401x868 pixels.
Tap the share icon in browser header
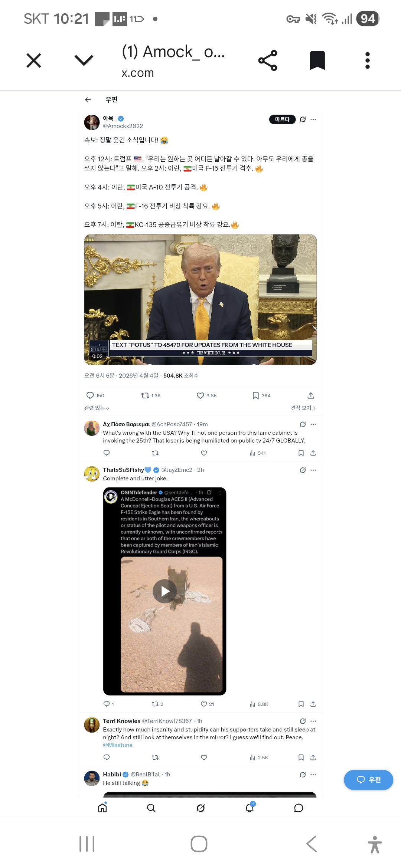click(268, 60)
